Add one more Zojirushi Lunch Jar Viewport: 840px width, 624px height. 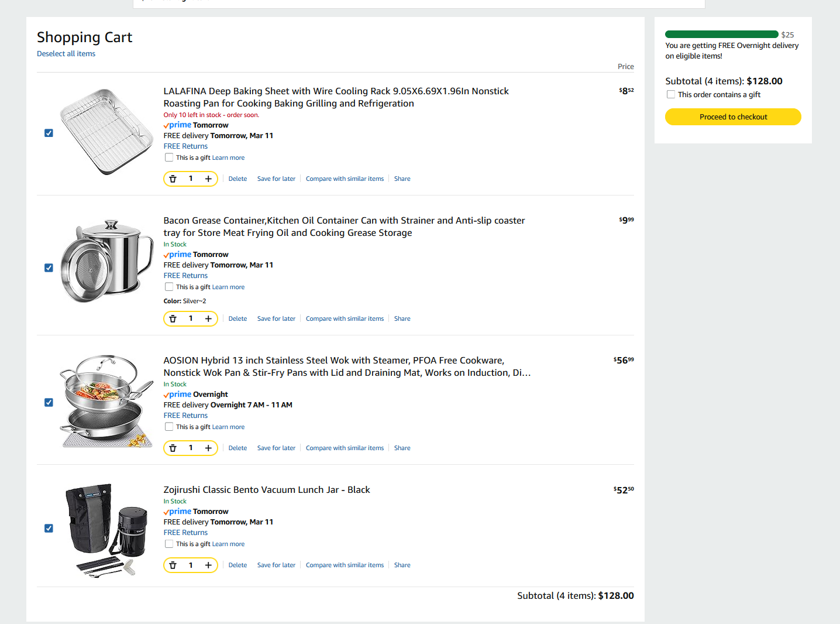pos(208,565)
